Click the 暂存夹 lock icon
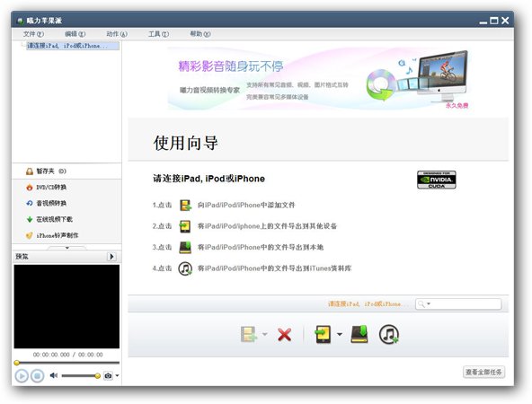Image resolution: width=532 pixels, height=404 pixels. pyautogui.click(x=30, y=171)
